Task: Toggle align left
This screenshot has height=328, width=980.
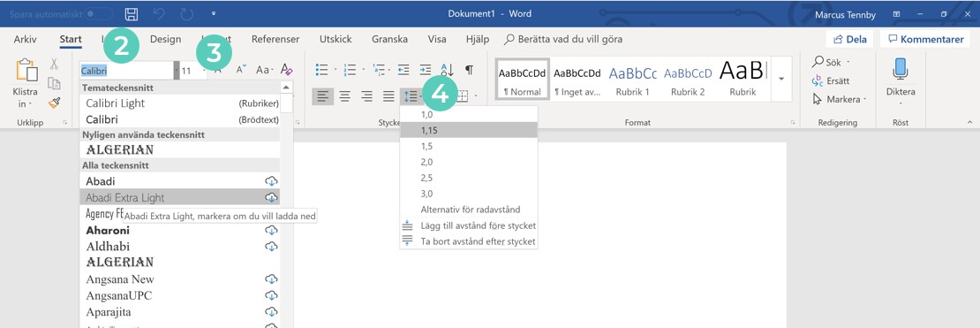Action: coord(322,96)
